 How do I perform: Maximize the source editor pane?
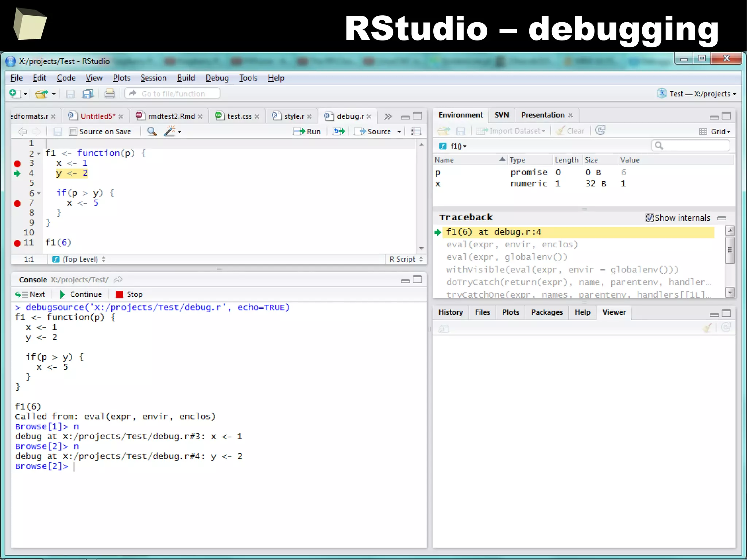pyautogui.click(x=417, y=116)
